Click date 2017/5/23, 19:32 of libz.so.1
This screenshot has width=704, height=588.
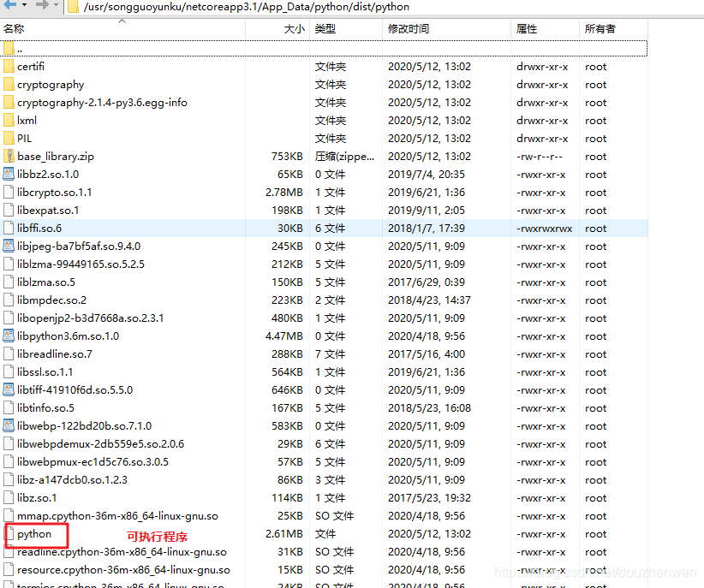[x=430, y=498]
